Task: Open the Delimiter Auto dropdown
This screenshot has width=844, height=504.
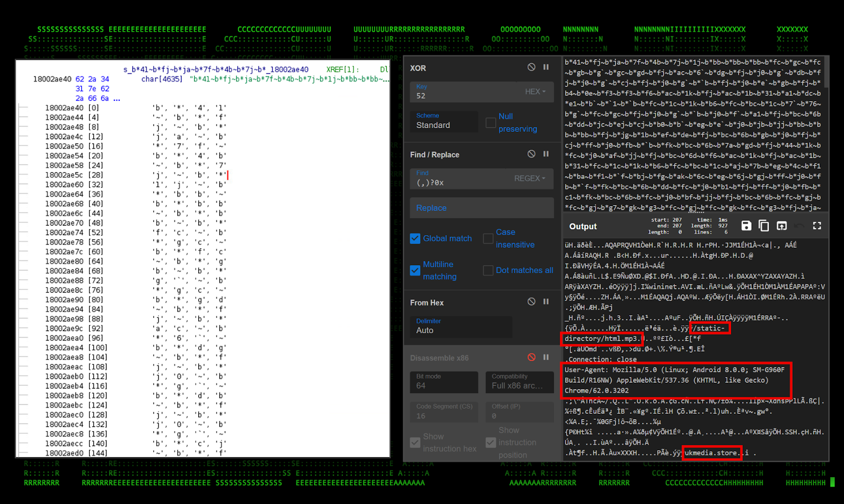Action: tap(461, 327)
